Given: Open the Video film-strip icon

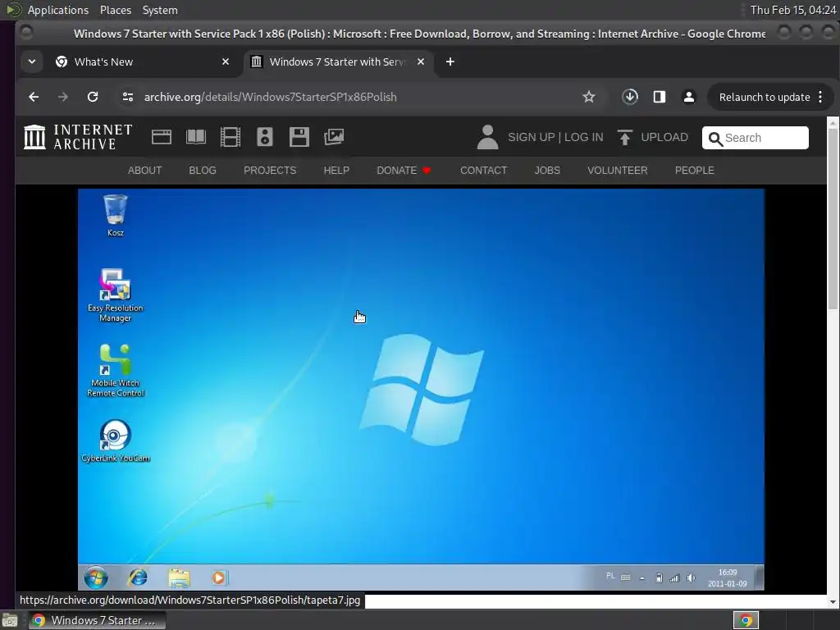Looking at the screenshot, I should tap(231, 137).
